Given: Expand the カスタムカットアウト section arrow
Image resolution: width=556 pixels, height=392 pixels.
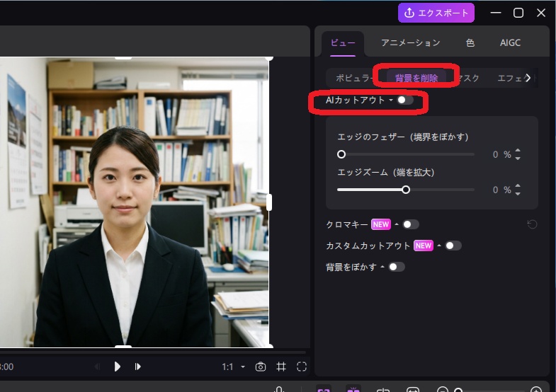Looking at the screenshot, I should click(x=439, y=246).
